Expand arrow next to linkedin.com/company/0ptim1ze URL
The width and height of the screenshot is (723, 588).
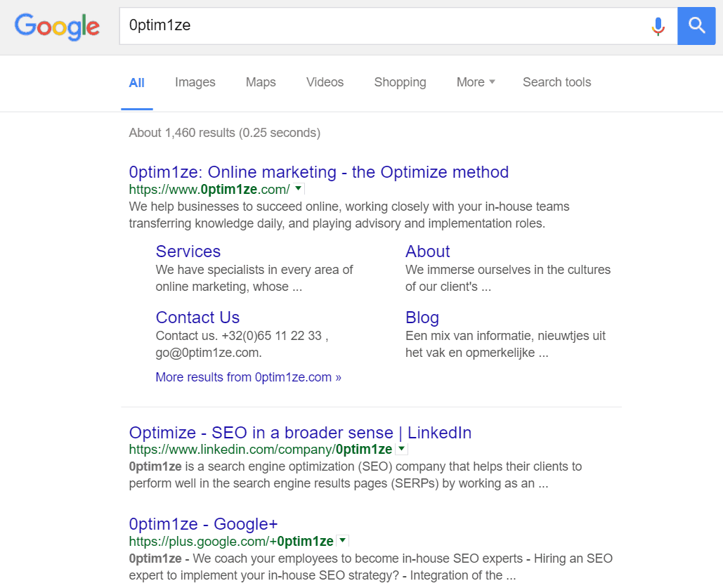click(402, 449)
